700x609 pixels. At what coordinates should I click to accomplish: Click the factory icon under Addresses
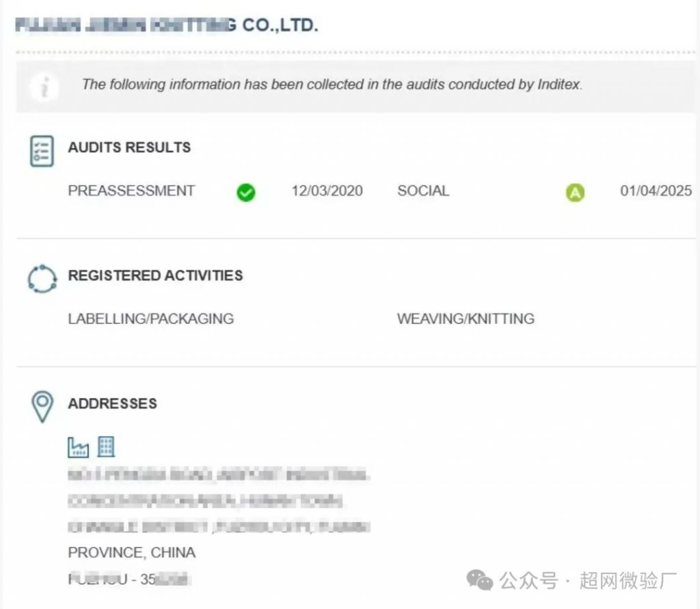78,448
